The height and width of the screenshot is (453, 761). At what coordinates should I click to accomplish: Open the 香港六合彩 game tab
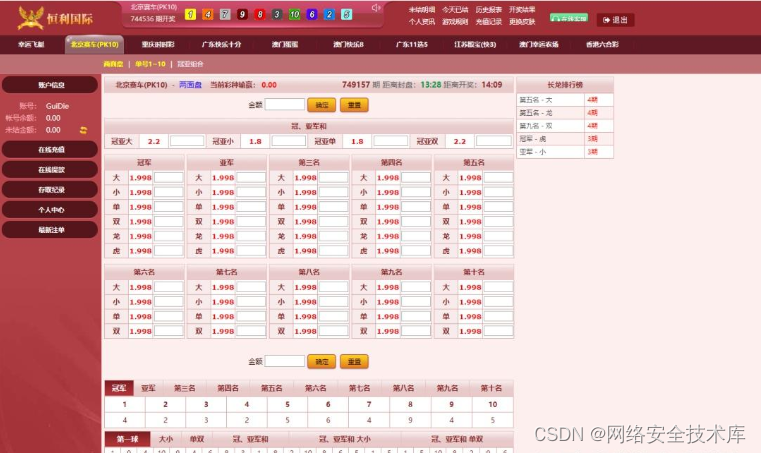602,45
